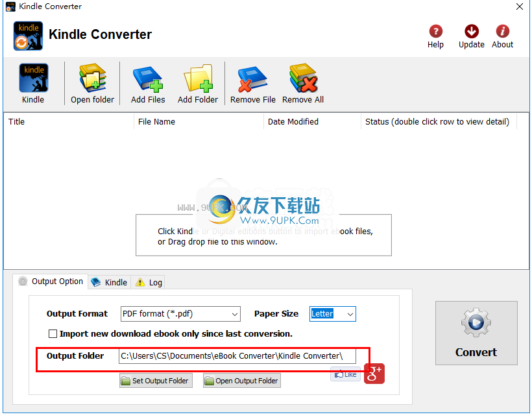
Task: Sort by the Date Modified column header
Action: pyautogui.click(x=312, y=121)
